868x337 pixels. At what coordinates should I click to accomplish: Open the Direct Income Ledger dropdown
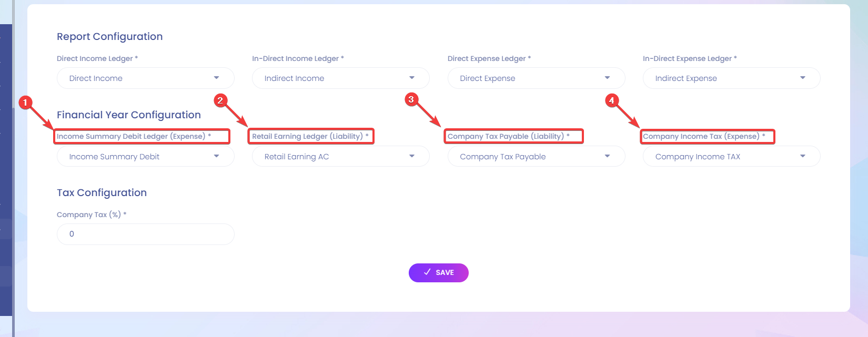click(146, 78)
